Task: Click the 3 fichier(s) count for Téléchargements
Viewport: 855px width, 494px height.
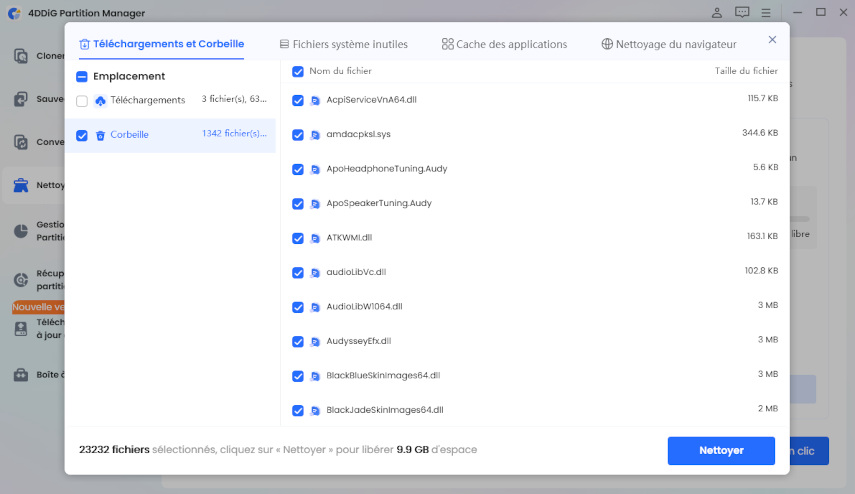Action: (x=234, y=99)
